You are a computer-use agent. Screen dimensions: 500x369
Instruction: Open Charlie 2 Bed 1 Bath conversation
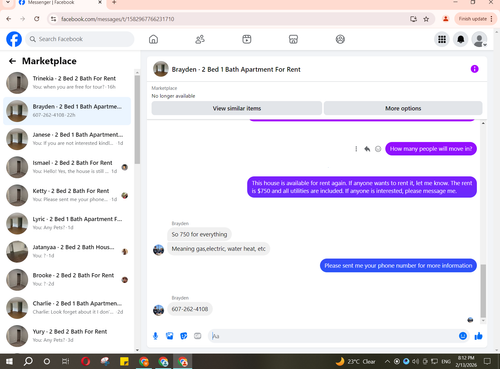point(67,308)
